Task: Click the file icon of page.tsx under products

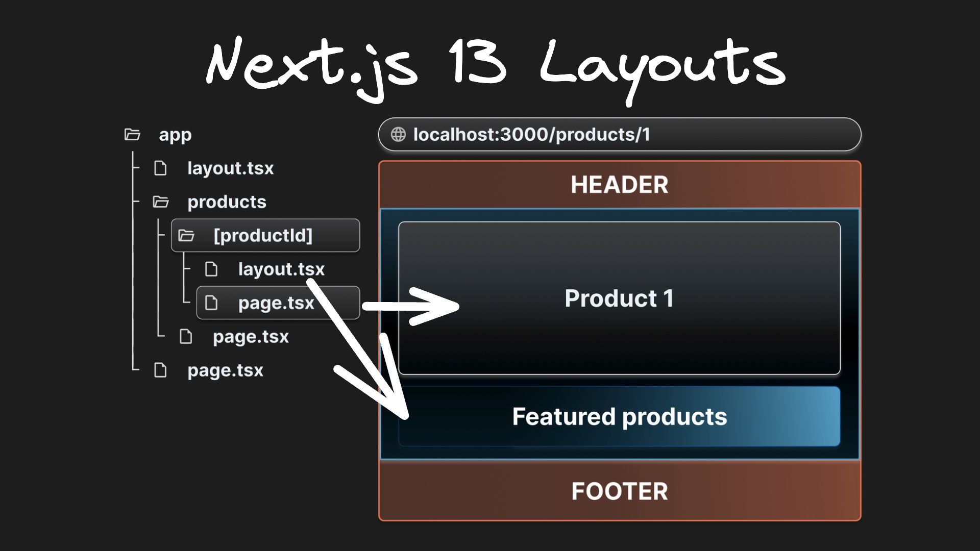Action: (186, 336)
